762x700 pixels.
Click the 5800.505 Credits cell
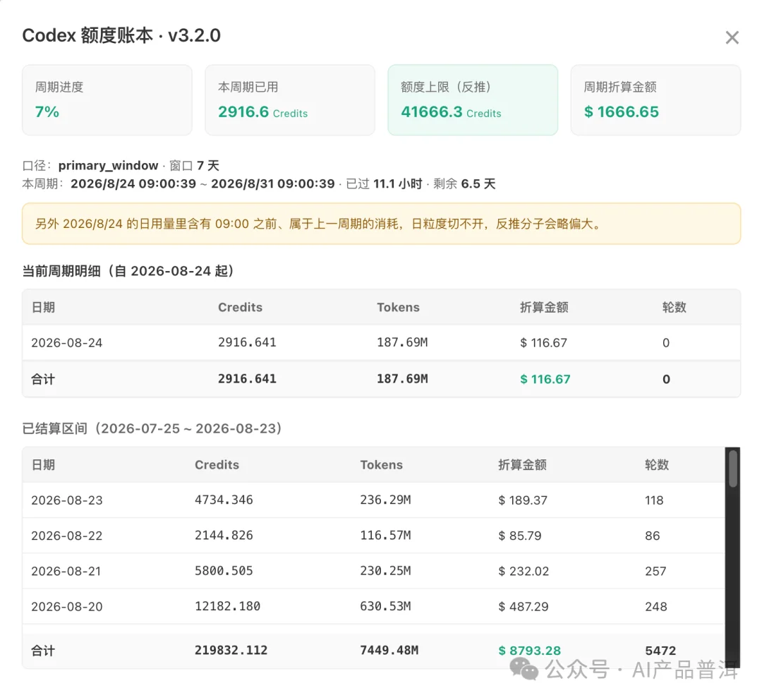[x=224, y=571]
